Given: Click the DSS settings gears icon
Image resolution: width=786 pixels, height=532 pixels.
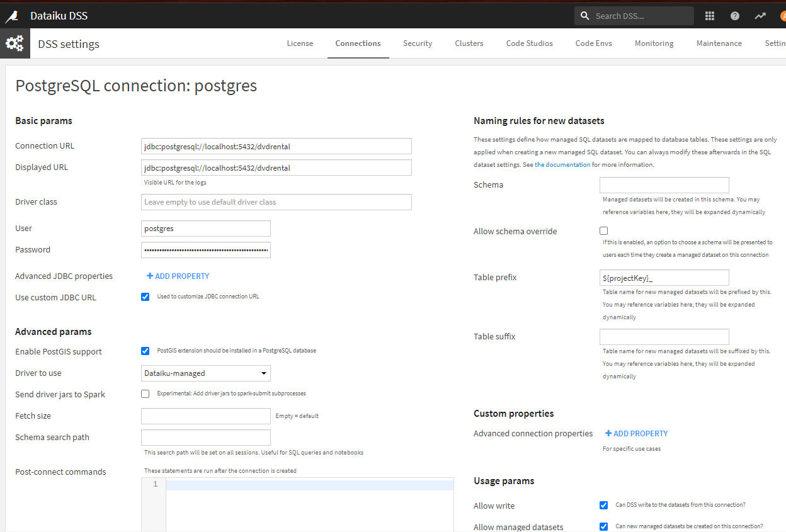Looking at the screenshot, I should (x=14, y=43).
